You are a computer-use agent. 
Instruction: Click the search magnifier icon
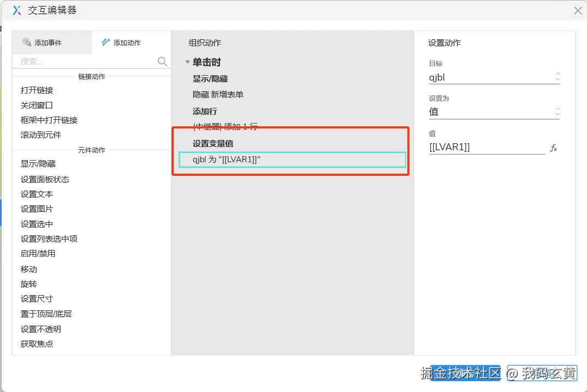tap(162, 61)
